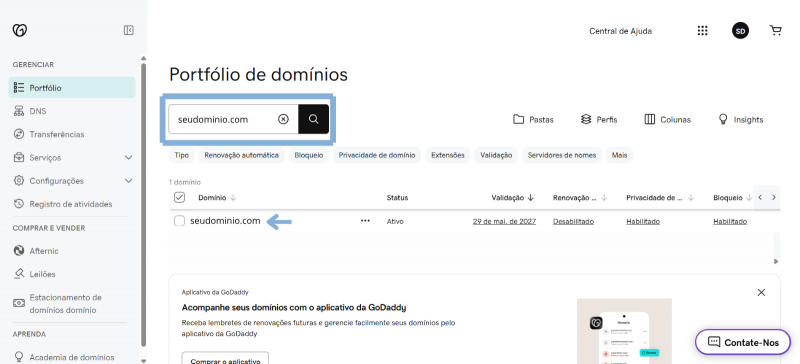Open the Privacidade de domínio filter

pos(377,155)
